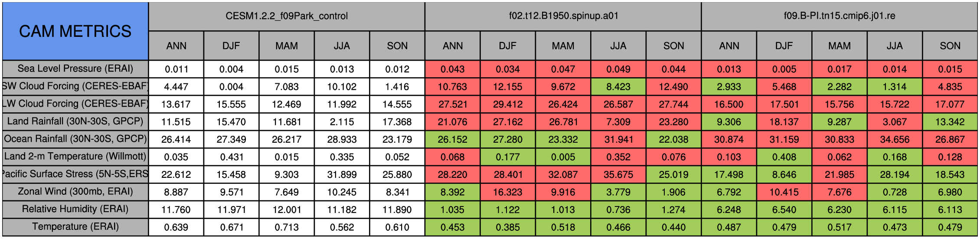
Task: Click the Sea Level Pressure (ERAI) row label
Action: click(75, 69)
